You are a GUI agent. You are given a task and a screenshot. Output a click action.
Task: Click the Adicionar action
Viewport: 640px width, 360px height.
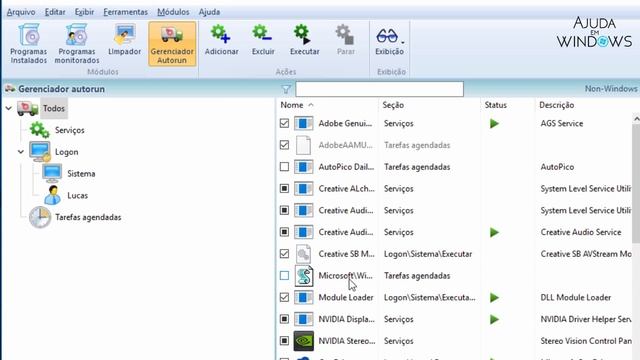(x=221, y=40)
